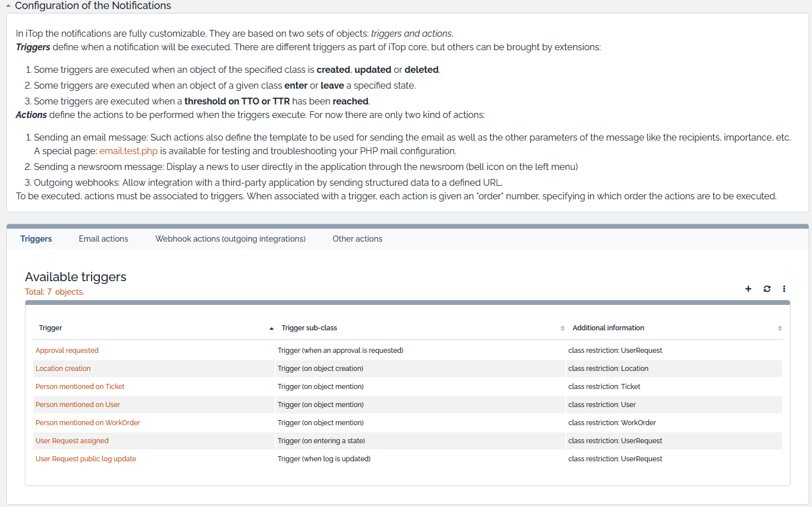Open Person mentioned on User trigger

(x=77, y=405)
